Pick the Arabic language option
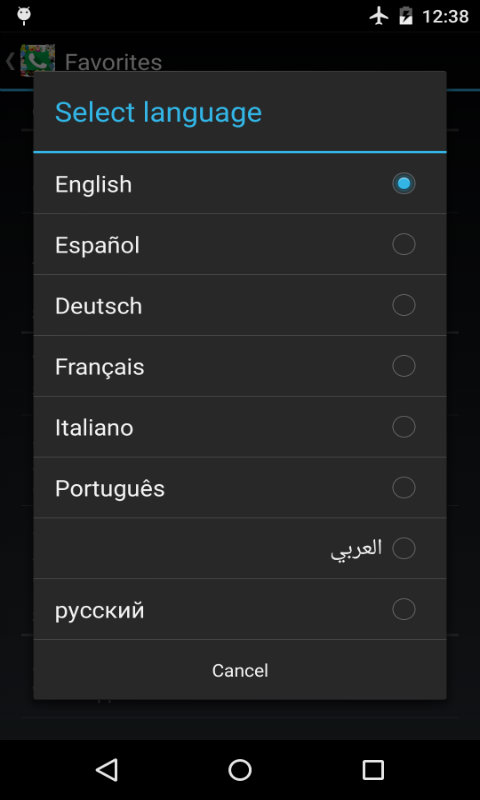This screenshot has width=480, height=800. (x=240, y=548)
